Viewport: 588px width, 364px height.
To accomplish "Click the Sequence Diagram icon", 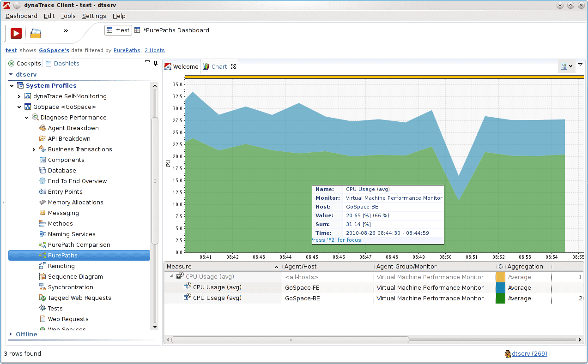I will pos(42,276).
